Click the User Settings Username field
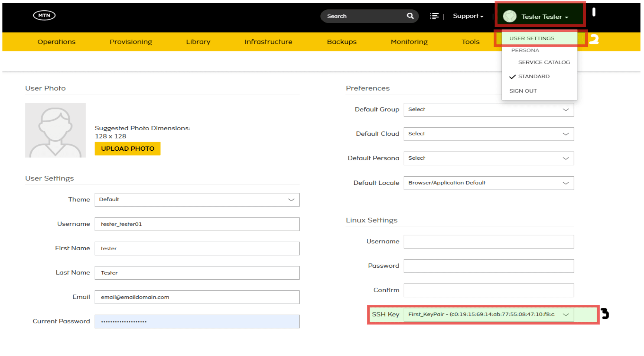This screenshot has height=356, width=644. tap(197, 224)
